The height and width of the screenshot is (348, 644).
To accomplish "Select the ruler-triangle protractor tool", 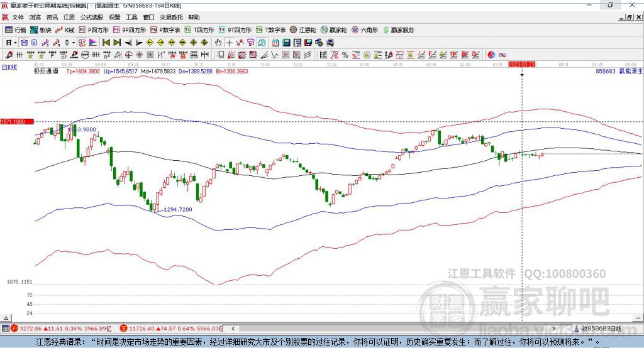I will 118,55.
